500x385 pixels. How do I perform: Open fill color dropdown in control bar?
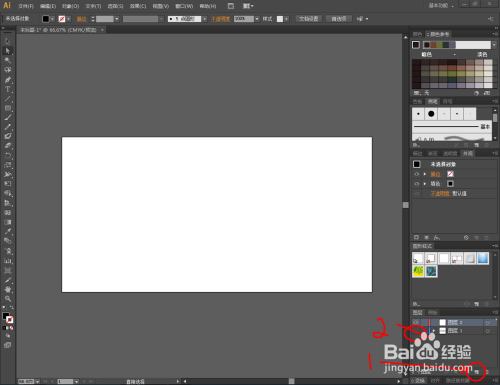(52, 19)
